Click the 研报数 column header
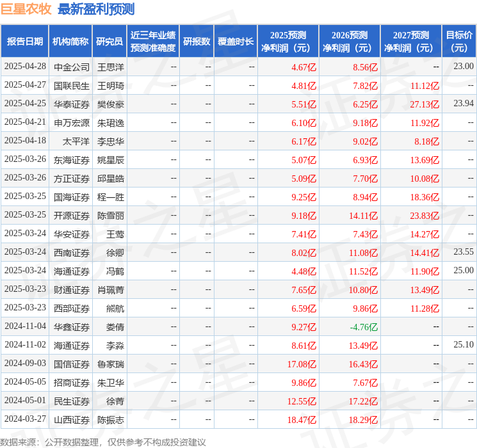The image size is (477, 448). coord(197,42)
